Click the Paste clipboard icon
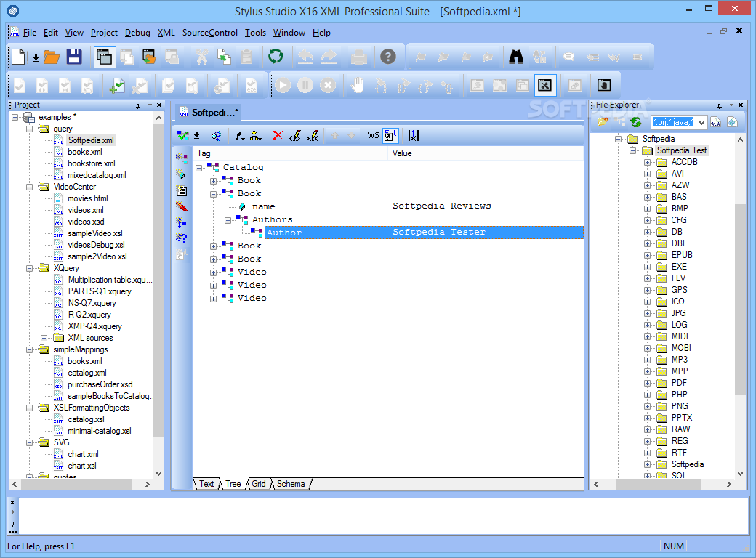 246,57
